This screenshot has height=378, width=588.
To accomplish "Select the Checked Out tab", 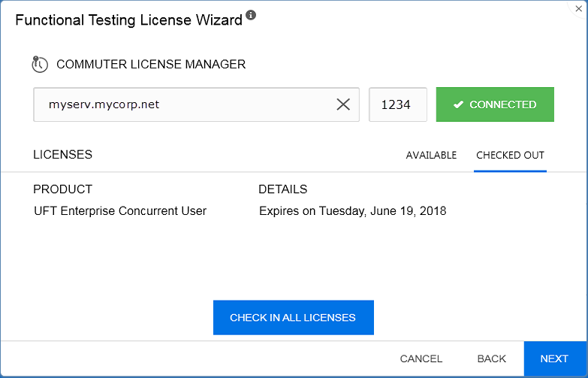I will [510, 156].
